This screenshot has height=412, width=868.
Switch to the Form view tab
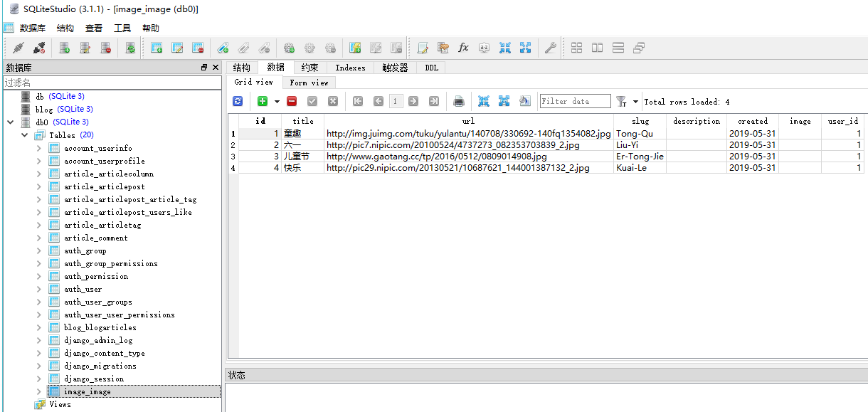coord(309,83)
